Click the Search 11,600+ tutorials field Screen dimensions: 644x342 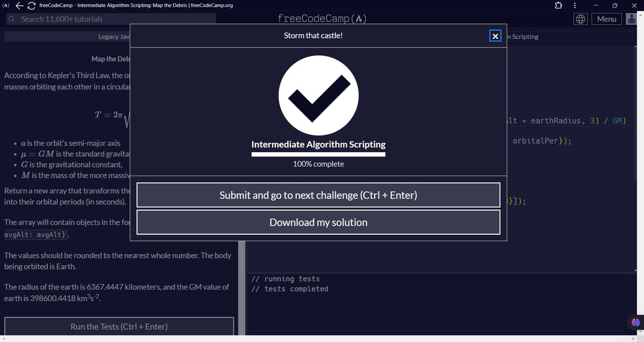(x=111, y=19)
